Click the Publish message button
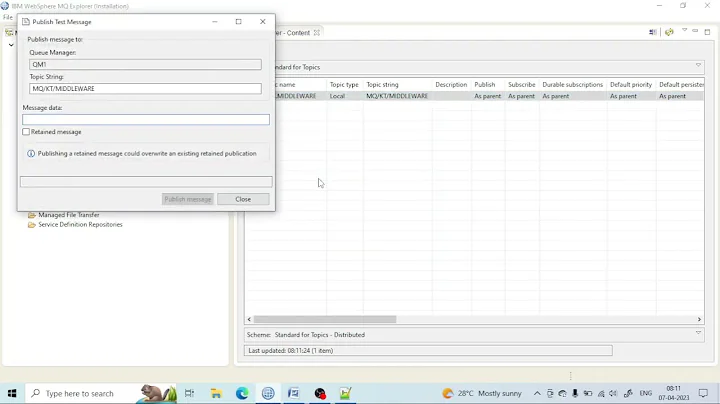This screenshot has width=720, height=404. pyautogui.click(x=188, y=199)
